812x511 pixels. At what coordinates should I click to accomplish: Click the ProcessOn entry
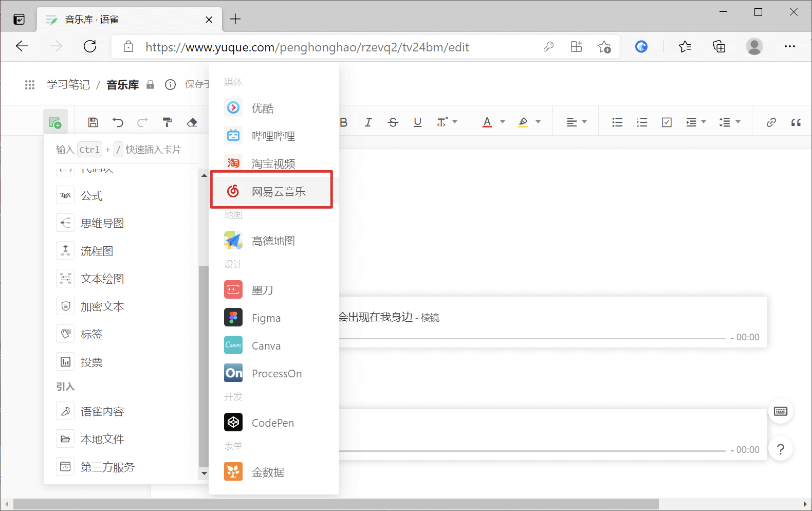tap(274, 373)
